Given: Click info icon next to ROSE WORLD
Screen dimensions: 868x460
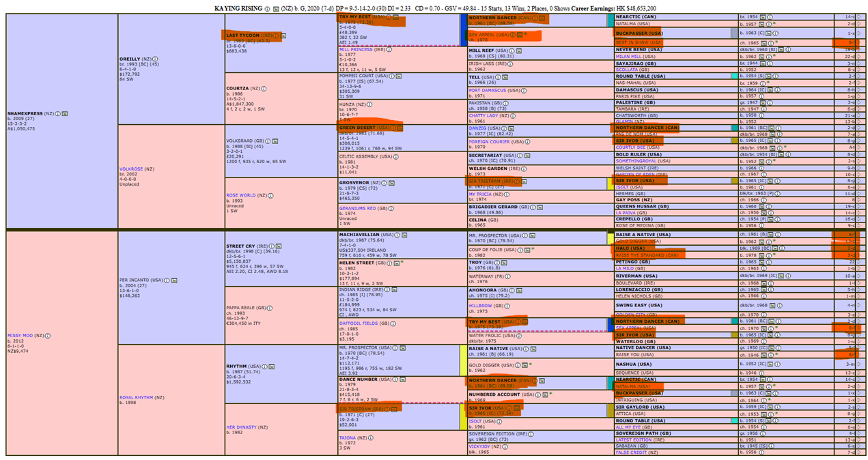Looking at the screenshot, I should click(271, 195).
